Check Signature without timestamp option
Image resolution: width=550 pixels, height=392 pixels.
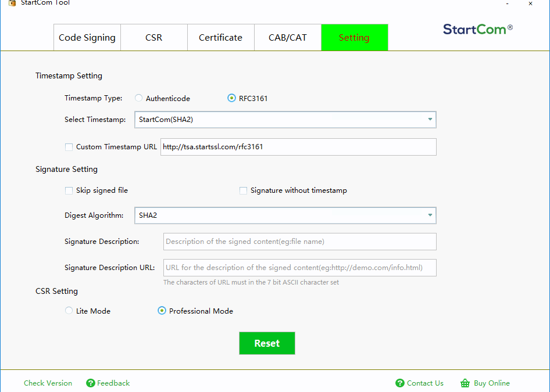click(x=243, y=190)
